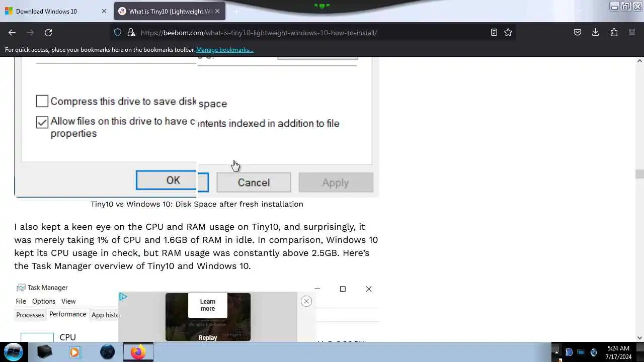
Task: Replay the video advertisement
Action: click(x=208, y=338)
